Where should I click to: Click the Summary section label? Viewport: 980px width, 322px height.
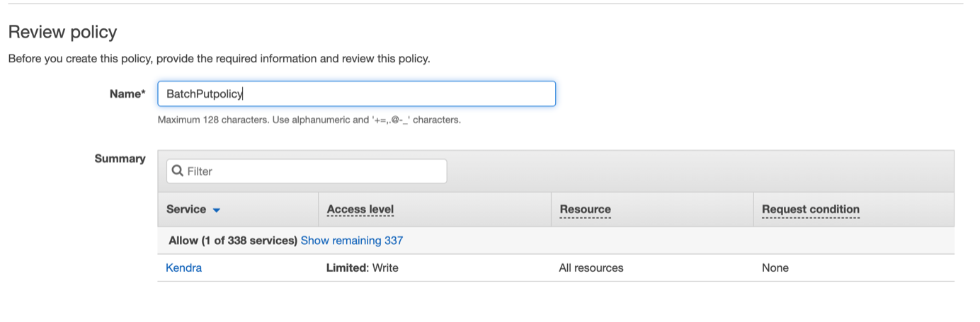(120, 159)
